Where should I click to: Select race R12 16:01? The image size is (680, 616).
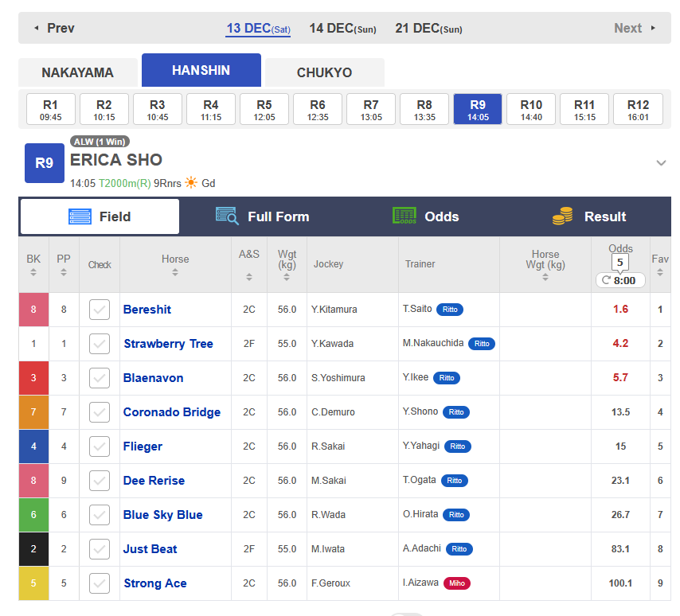click(638, 109)
